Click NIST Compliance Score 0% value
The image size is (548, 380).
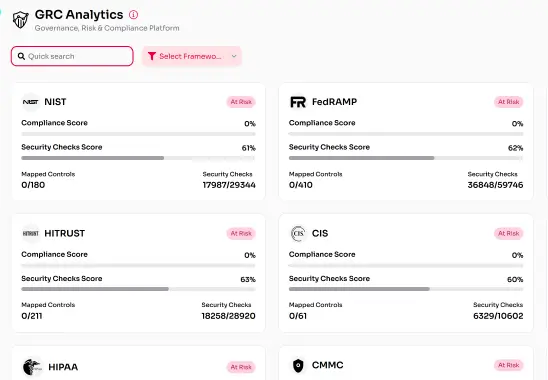click(x=250, y=124)
